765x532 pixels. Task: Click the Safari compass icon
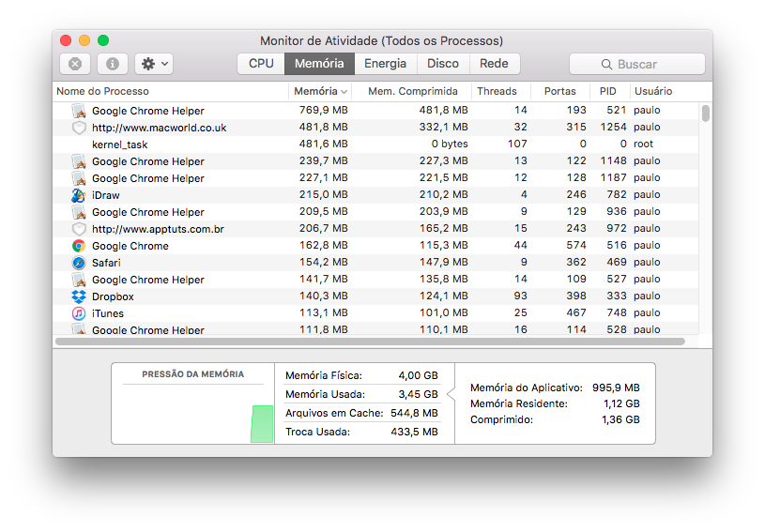coord(79,263)
